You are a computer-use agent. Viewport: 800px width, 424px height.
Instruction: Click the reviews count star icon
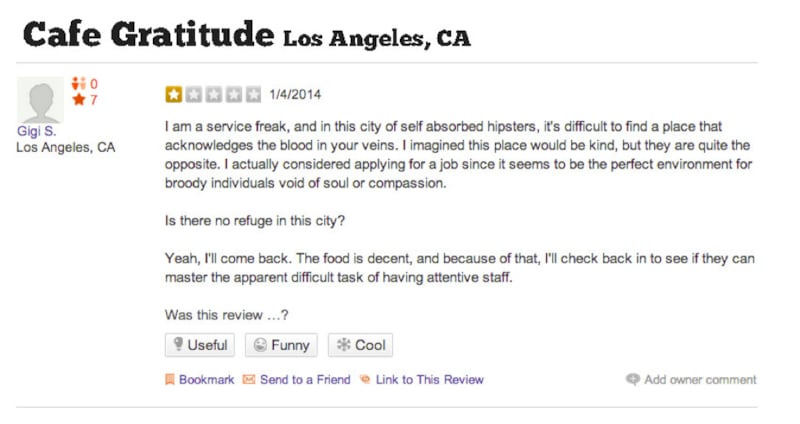click(x=78, y=100)
